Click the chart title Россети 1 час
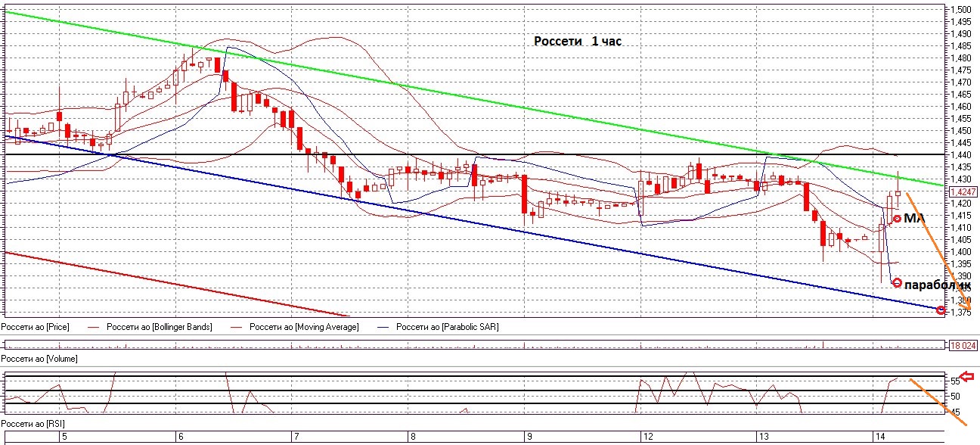The image size is (980, 445). point(578,42)
